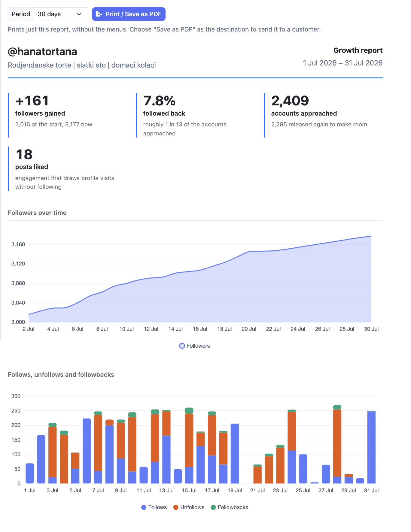This screenshot has width=411, height=532.
Task: Click the 2,409 accounts approached value
Action: click(290, 101)
